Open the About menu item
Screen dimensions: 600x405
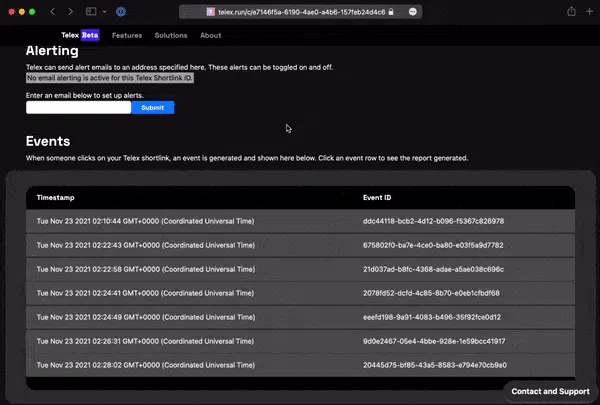coord(210,35)
